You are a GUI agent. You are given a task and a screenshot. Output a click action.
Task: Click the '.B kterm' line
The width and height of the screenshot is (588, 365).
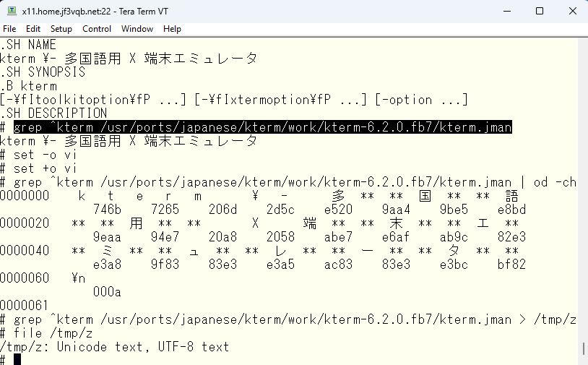(28, 86)
